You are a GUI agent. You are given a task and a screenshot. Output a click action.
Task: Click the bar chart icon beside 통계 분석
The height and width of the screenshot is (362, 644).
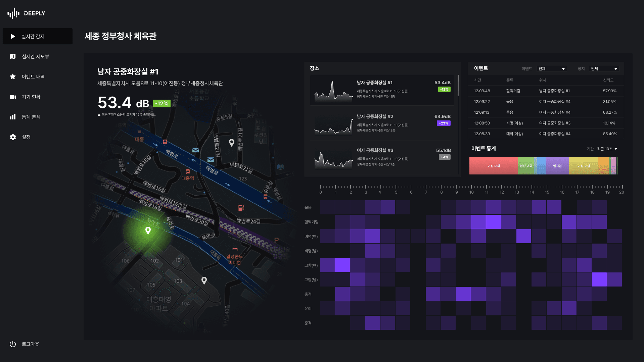[x=13, y=117]
